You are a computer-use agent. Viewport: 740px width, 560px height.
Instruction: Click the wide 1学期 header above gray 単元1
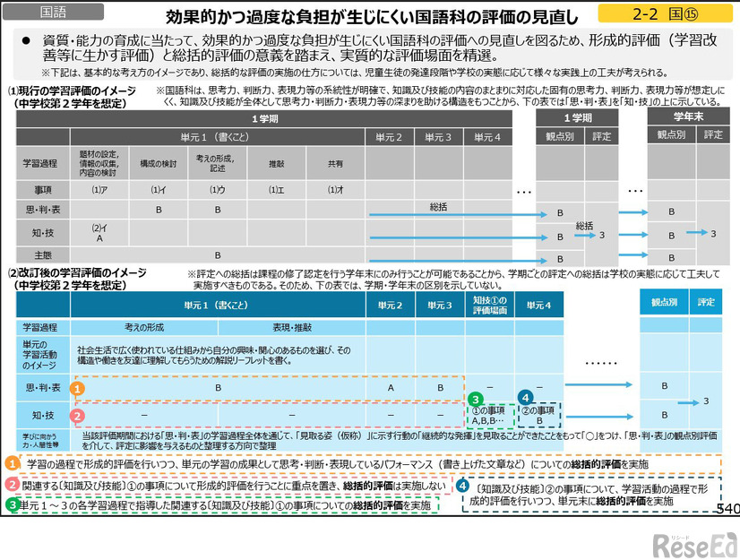(x=264, y=119)
